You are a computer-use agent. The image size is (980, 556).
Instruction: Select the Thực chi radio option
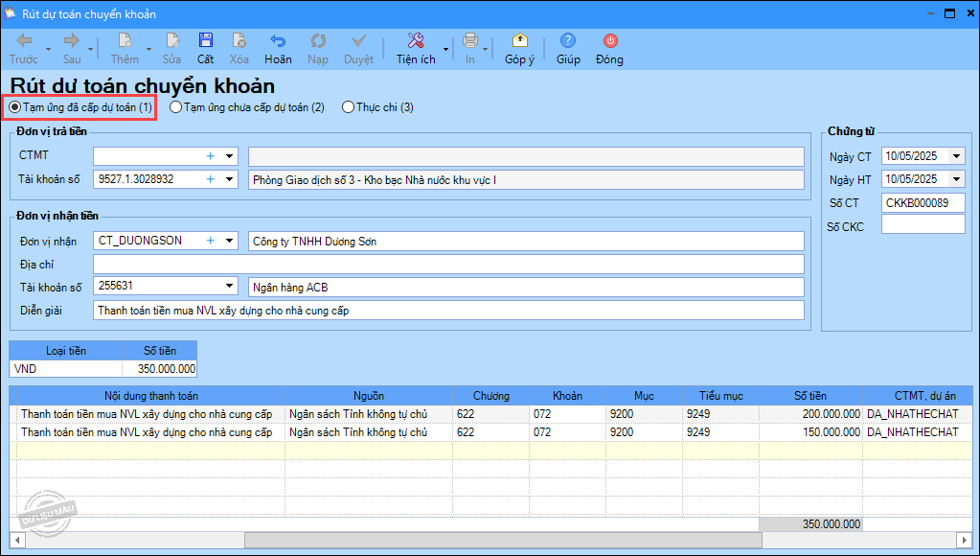pyautogui.click(x=348, y=107)
